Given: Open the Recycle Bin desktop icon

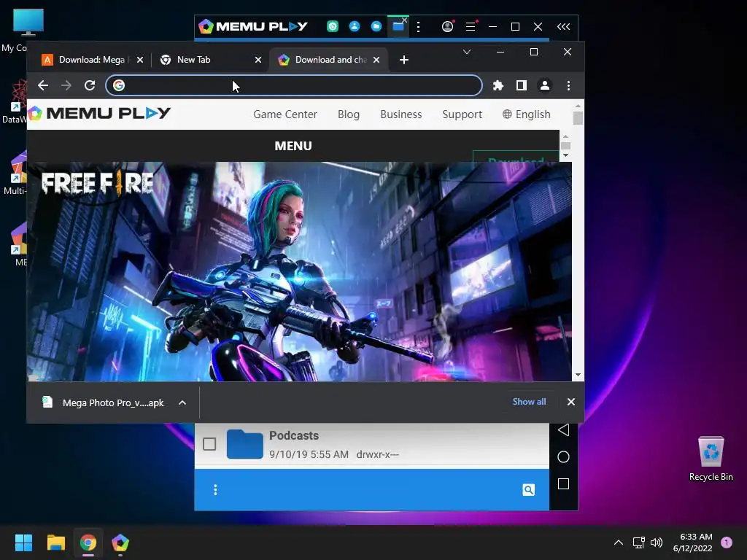Looking at the screenshot, I should click(x=711, y=459).
